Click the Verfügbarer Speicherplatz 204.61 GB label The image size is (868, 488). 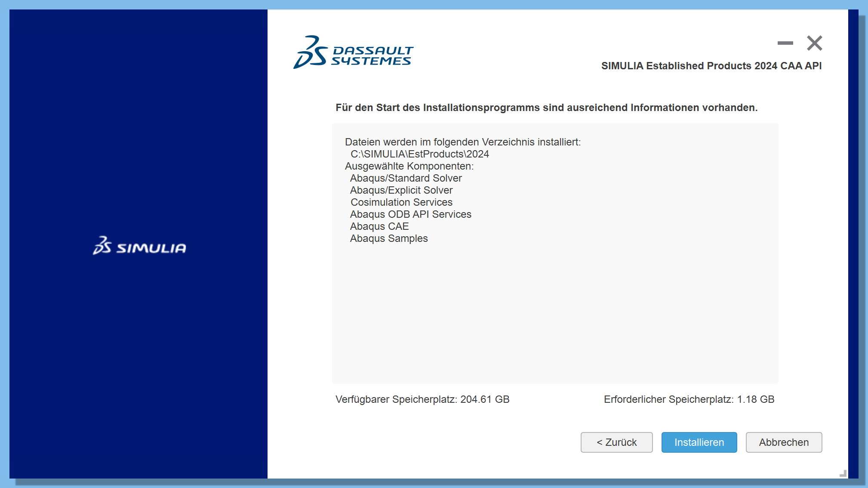click(x=422, y=399)
